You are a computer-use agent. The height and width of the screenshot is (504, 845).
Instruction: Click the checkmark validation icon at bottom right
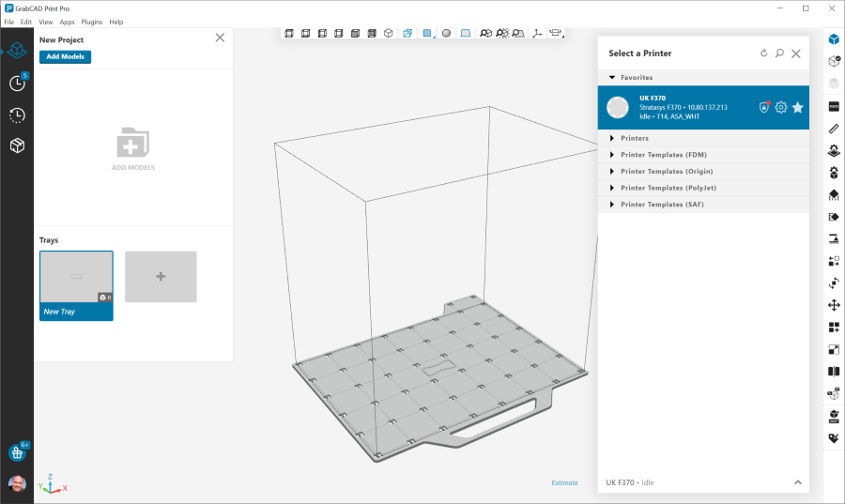pyautogui.click(x=834, y=438)
